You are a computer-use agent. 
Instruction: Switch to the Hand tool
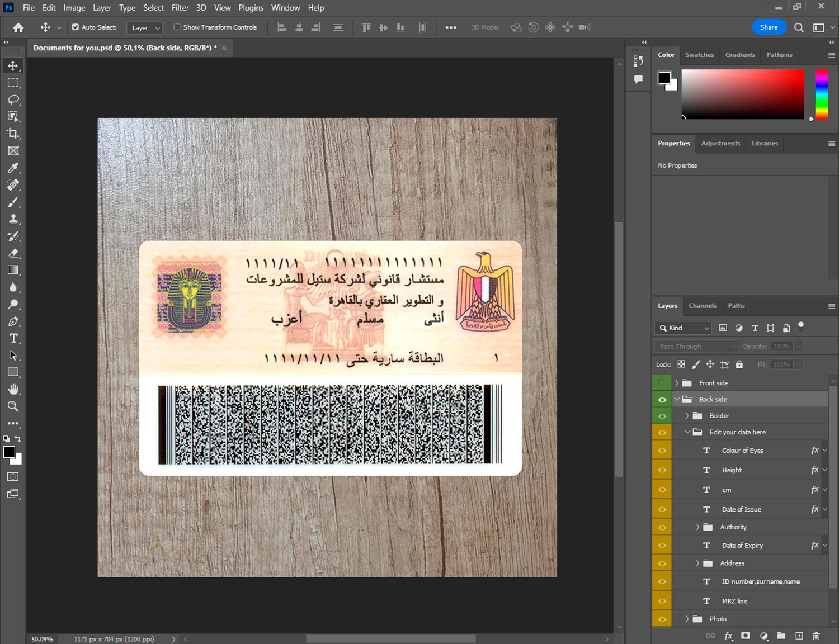pyautogui.click(x=13, y=389)
